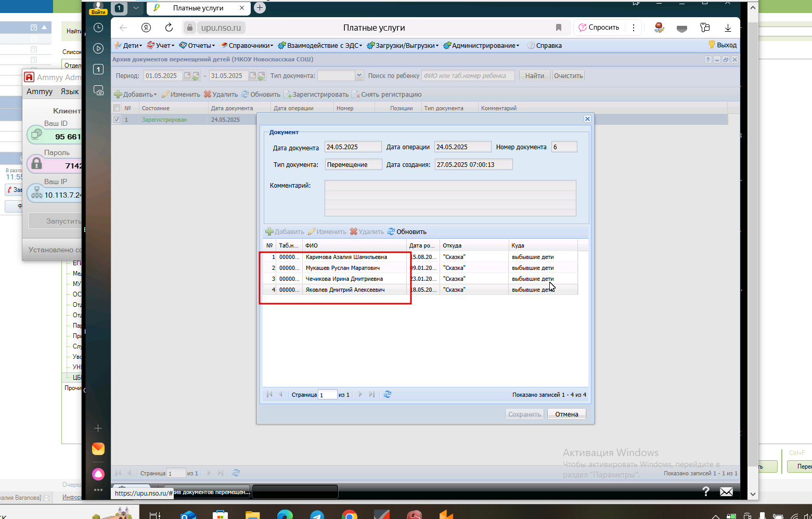Open the Yandex Mail icon in the browser sidebar

(x=98, y=448)
